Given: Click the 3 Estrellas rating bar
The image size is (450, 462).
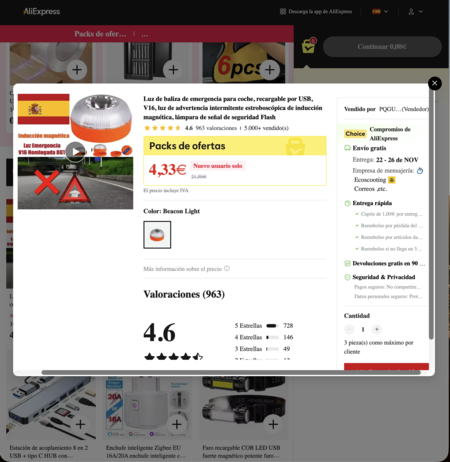Looking at the screenshot, I should click(272, 349).
